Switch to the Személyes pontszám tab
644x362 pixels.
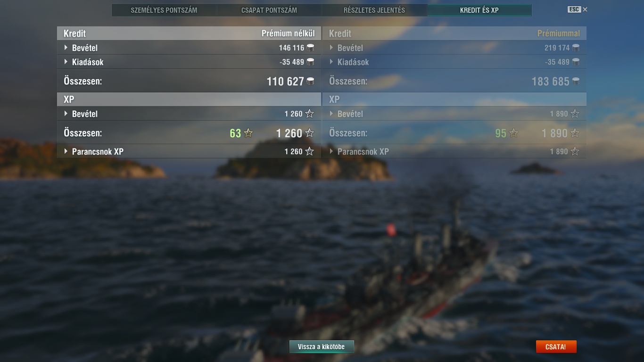pyautogui.click(x=164, y=10)
